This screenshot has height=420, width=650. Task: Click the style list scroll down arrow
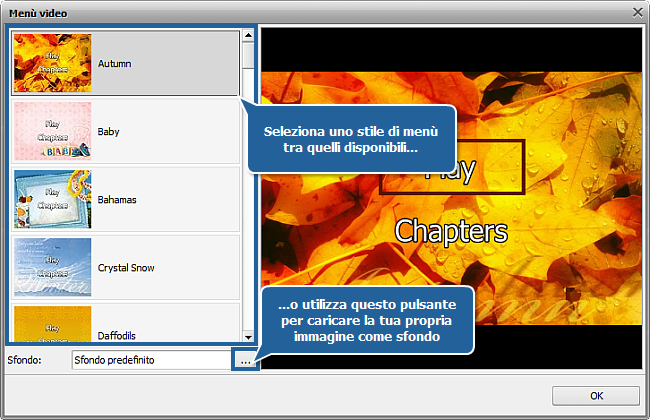[x=248, y=337]
